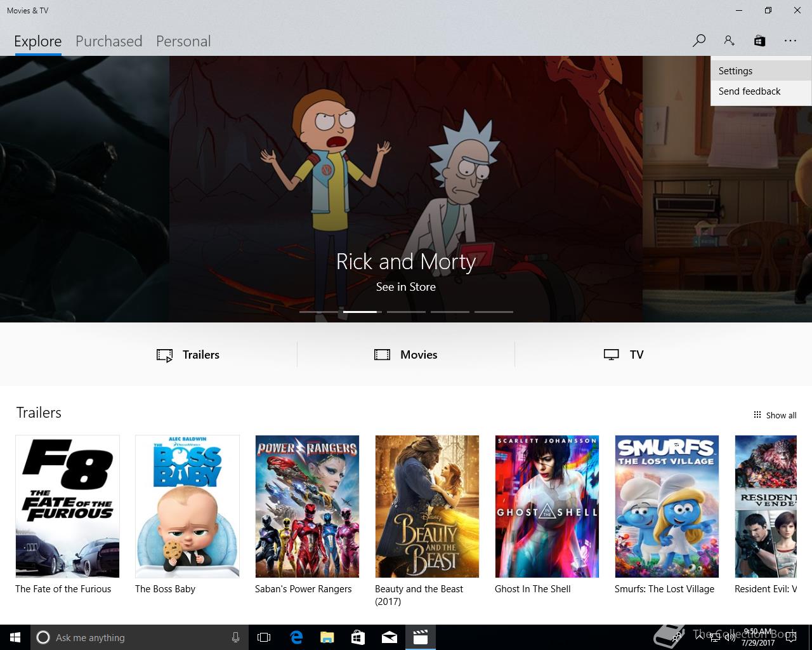
Task: Click the Cortana Ask me anything box
Action: coord(138,637)
